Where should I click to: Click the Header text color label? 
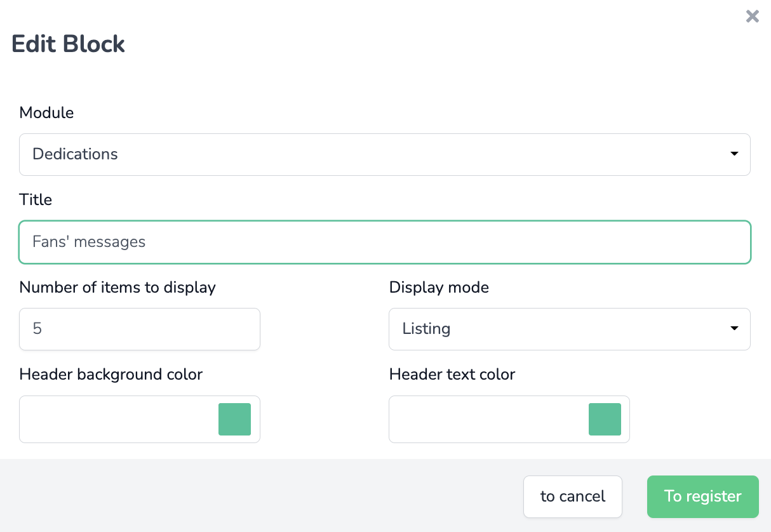coord(452,375)
